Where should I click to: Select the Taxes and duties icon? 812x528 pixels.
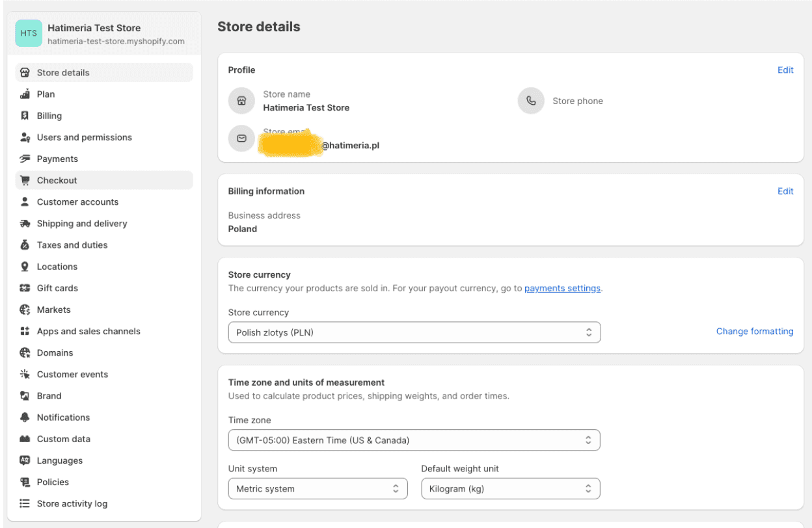coord(25,244)
